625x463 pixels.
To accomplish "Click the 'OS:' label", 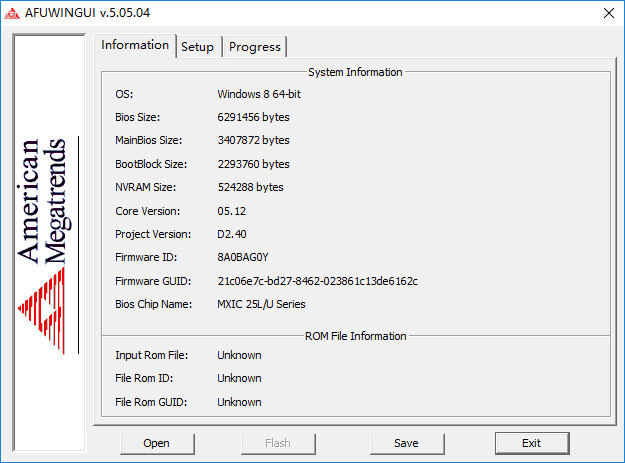I will 124,94.
